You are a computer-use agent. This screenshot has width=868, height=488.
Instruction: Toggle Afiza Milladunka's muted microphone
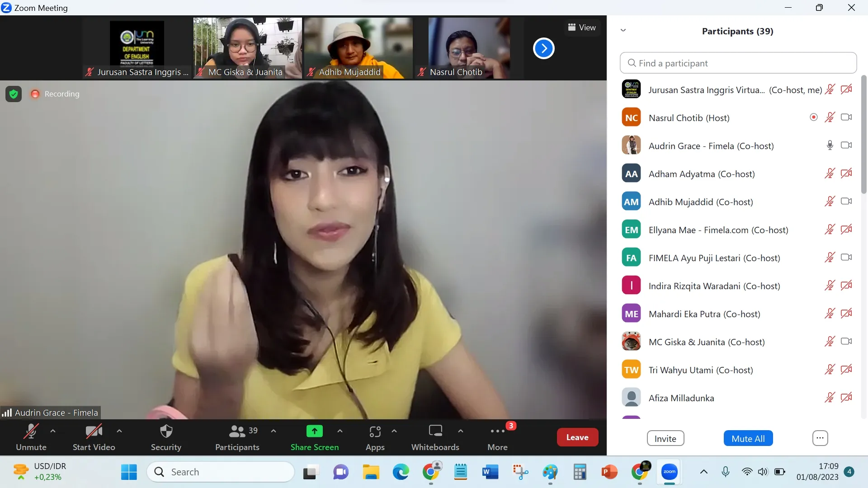(x=830, y=398)
